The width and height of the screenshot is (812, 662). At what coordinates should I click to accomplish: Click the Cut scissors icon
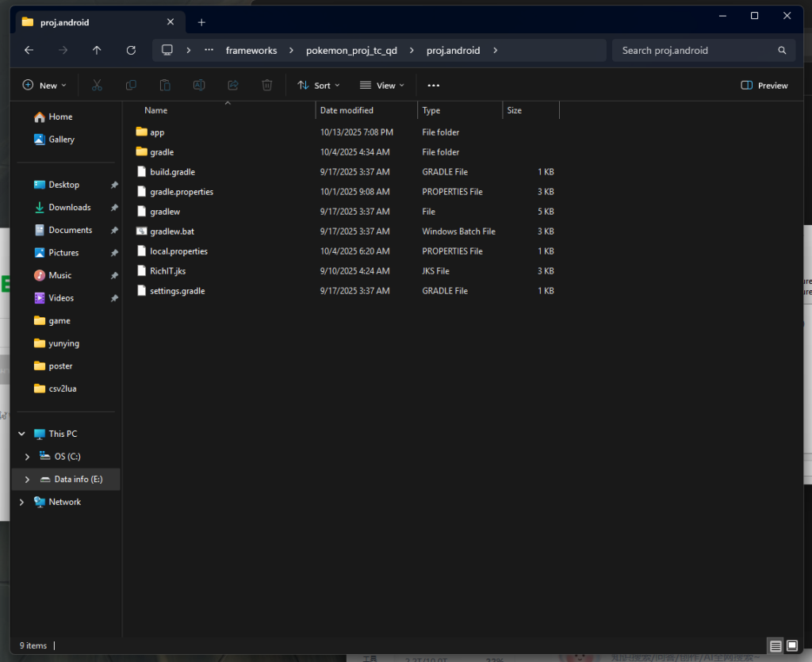click(97, 85)
